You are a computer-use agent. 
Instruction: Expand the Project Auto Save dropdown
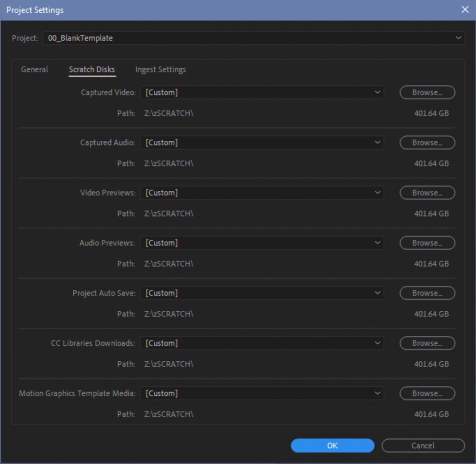click(262, 293)
